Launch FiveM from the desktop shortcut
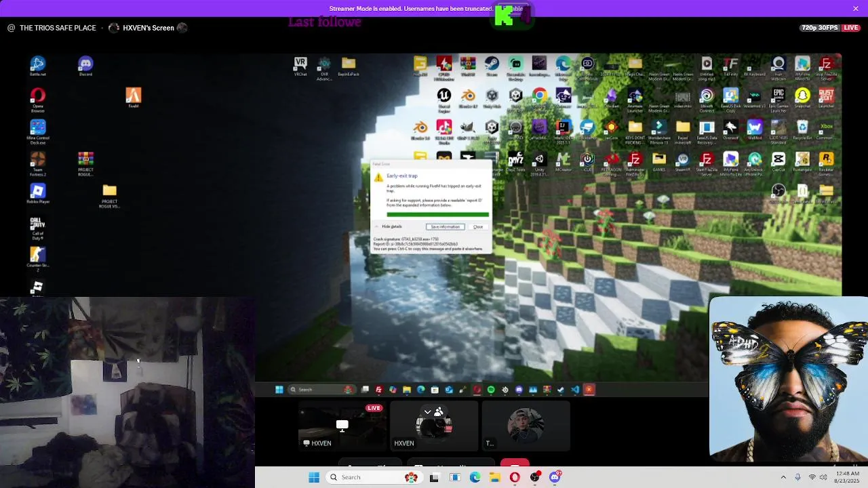The height and width of the screenshot is (488, 868). [134, 98]
